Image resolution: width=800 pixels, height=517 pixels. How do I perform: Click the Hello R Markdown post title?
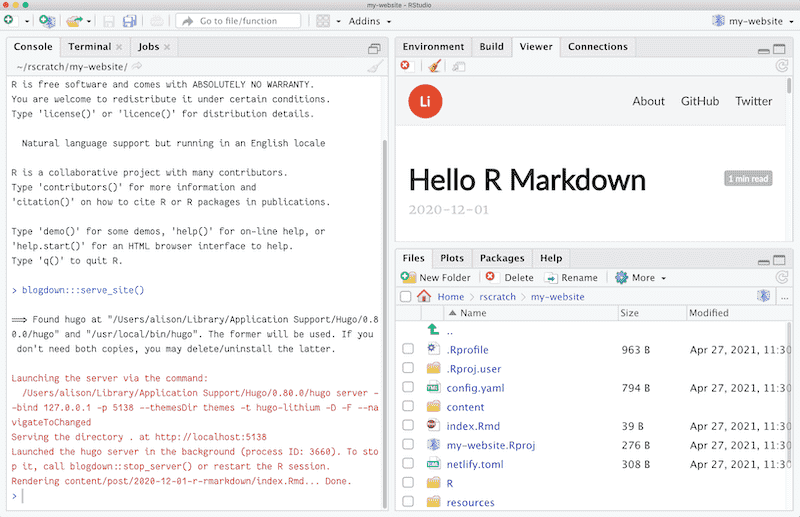coord(527,180)
